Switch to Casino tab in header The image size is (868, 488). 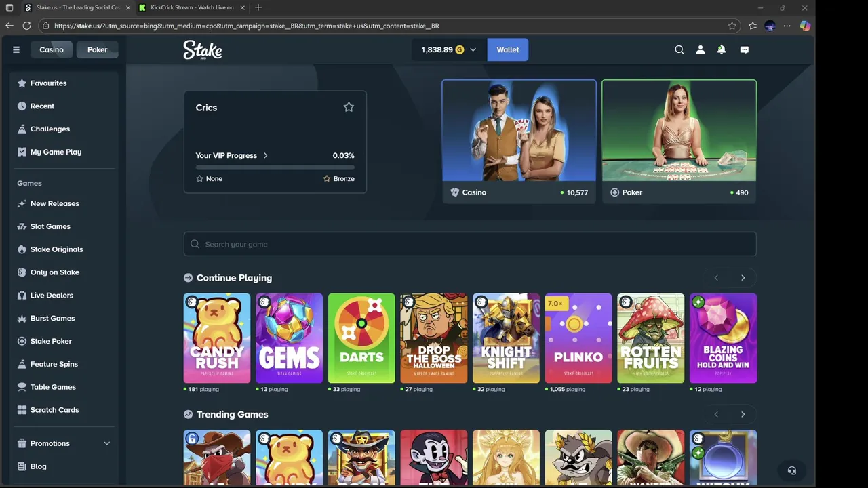point(52,49)
